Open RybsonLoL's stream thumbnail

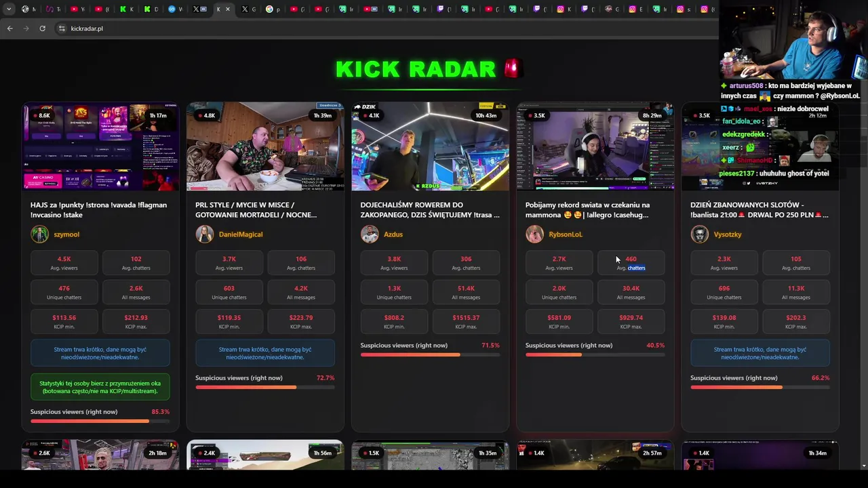click(595, 146)
